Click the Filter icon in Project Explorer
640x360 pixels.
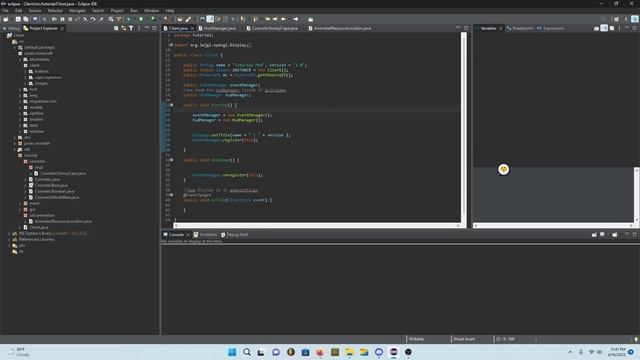[131, 28]
